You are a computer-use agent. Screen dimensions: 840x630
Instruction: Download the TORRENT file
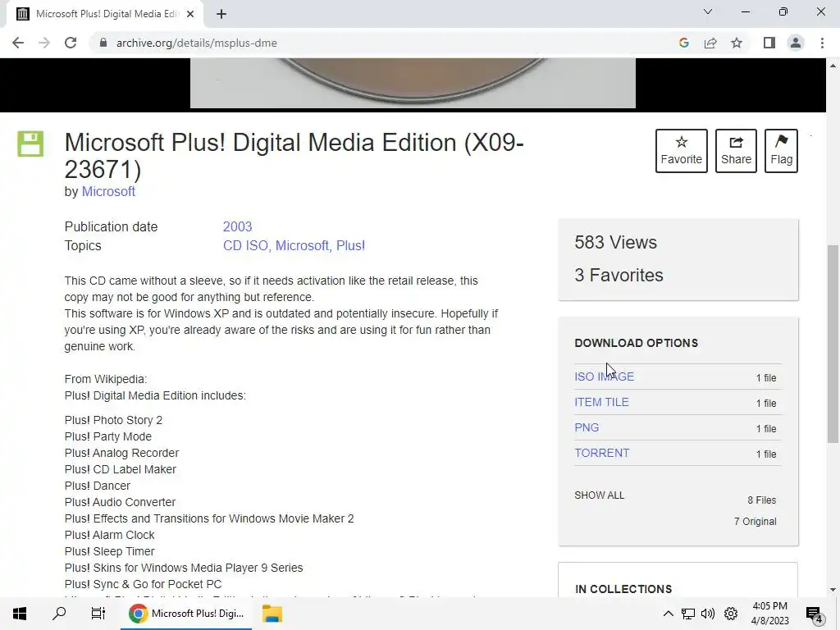[x=601, y=453]
